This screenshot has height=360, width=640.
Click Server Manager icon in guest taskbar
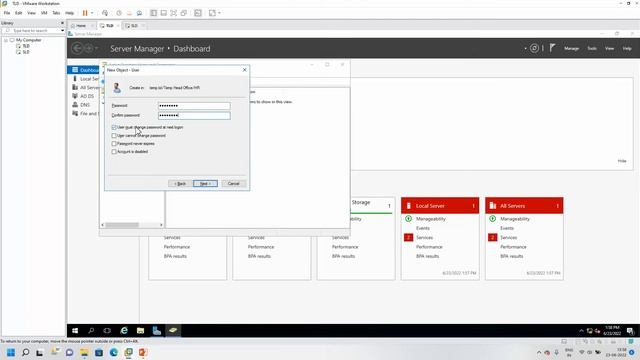pyautogui.click(x=157, y=331)
